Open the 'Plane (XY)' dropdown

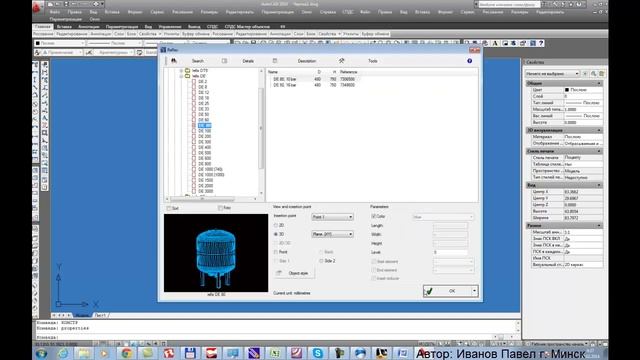tap(332, 234)
